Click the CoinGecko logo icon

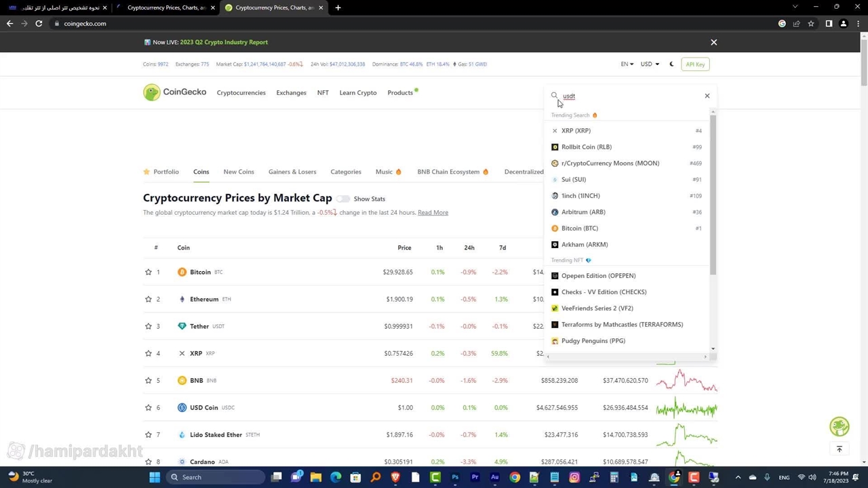(x=152, y=92)
